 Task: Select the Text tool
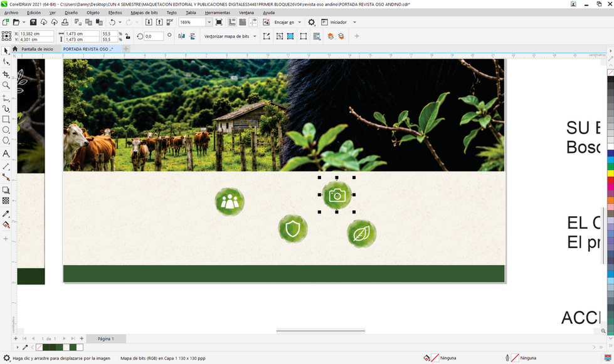pyautogui.click(x=6, y=153)
